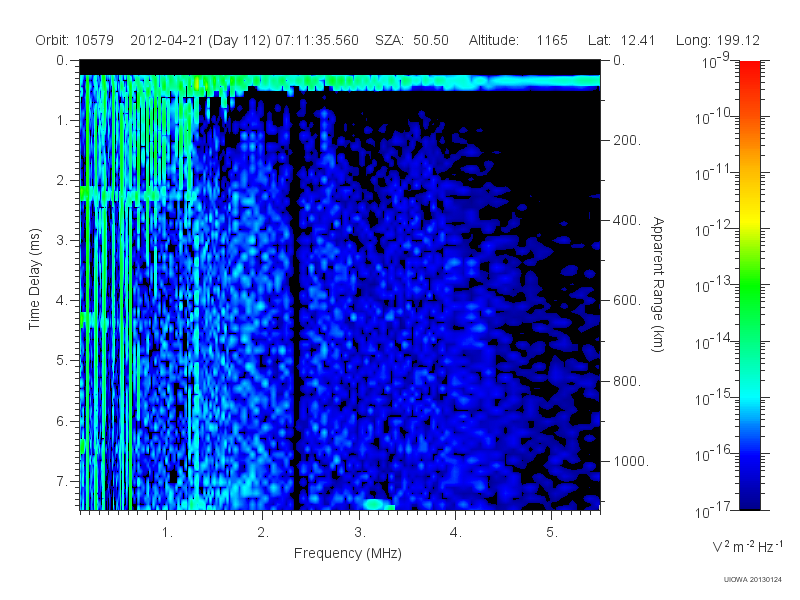Click the 7. tick on Time Delay axis
The height and width of the screenshot is (600, 800).
coord(62,481)
